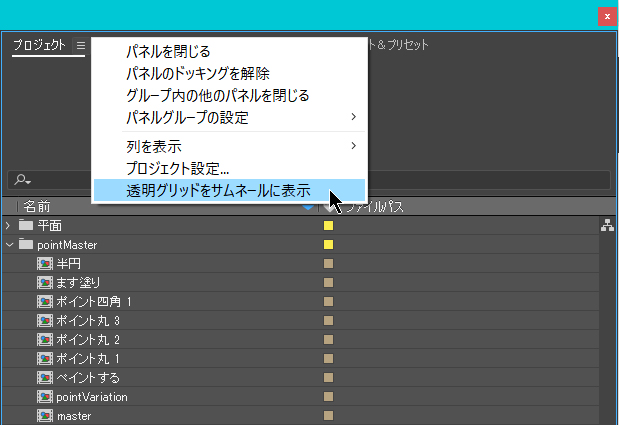Click the master composition icon
The image size is (619, 425).
coord(45,416)
